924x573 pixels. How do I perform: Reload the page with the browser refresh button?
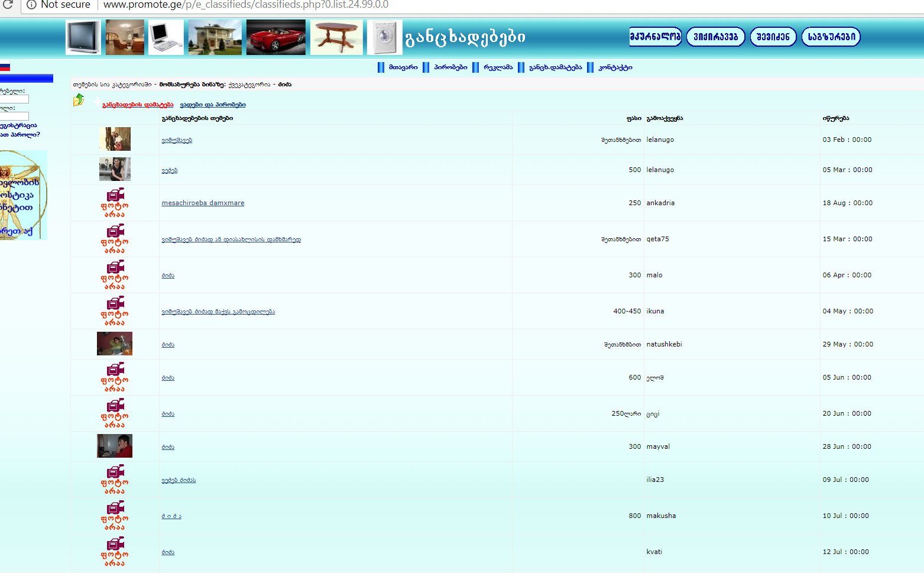tap(8, 4)
